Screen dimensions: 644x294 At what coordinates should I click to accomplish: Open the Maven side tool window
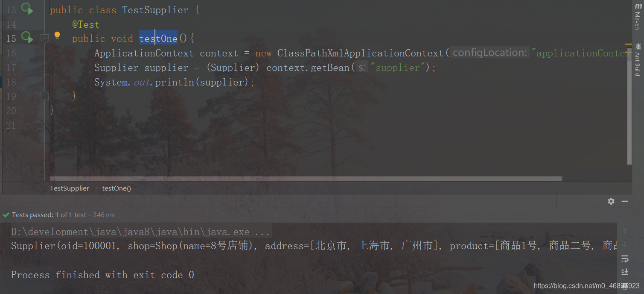(x=638, y=17)
